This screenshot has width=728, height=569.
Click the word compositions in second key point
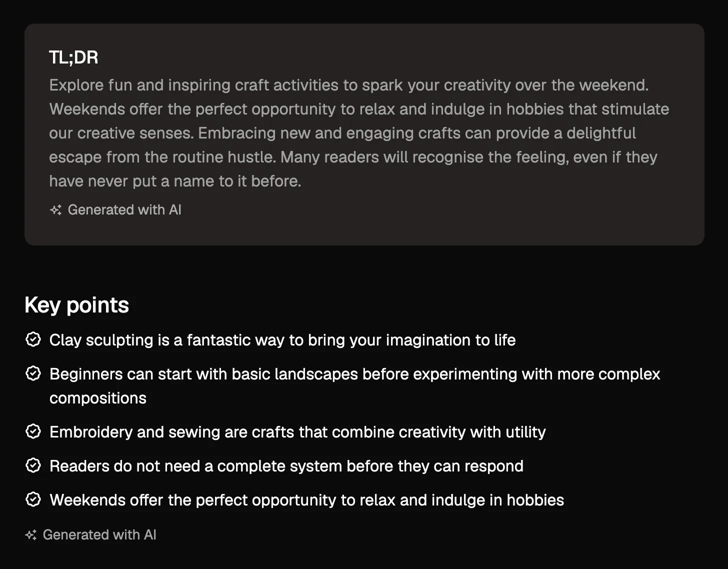98,398
